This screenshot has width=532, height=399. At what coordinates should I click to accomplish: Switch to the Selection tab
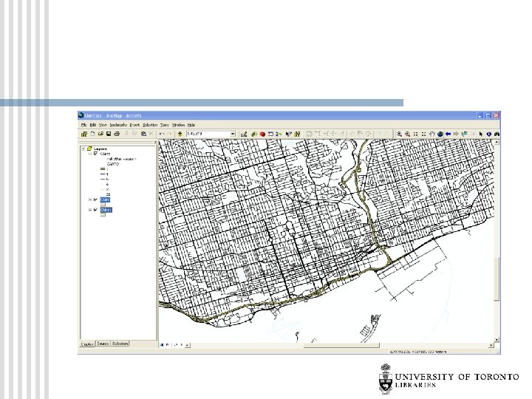[120, 344]
